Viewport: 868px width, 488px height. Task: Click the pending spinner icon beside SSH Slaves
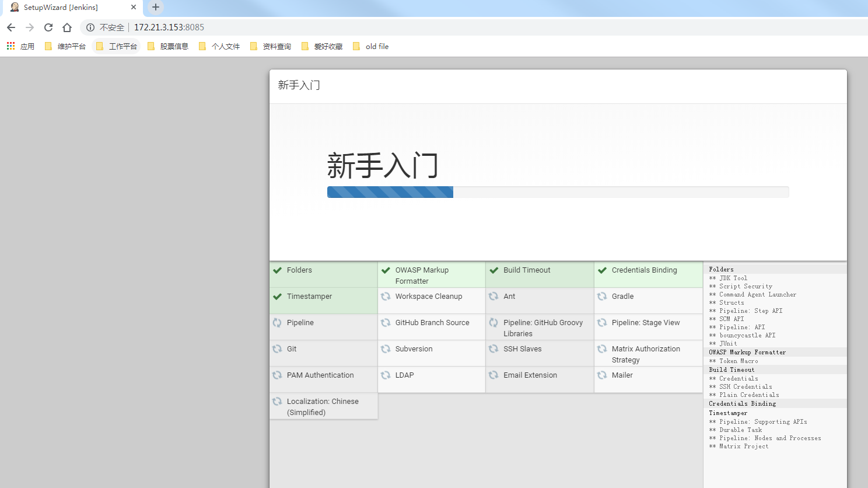click(494, 349)
